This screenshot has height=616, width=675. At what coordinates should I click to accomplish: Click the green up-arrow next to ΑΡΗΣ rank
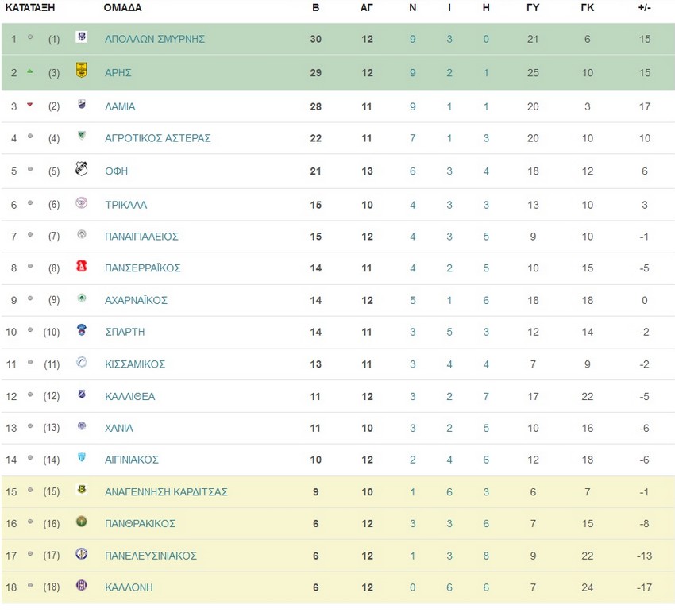[x=29, y=71]
